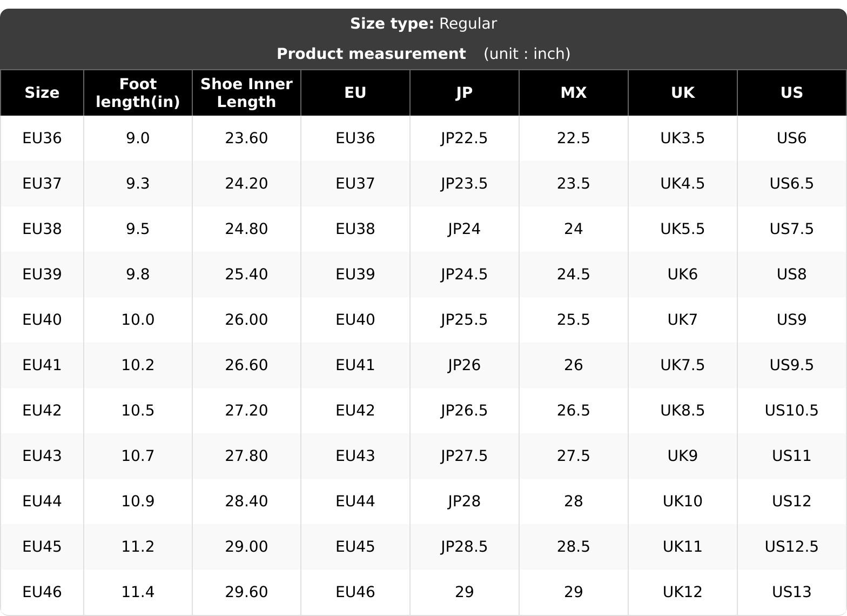The width and height of the screenshot is (847, 616).
Task: Click the 26.00 shoe inner length cell
Action: coord(246,320)
